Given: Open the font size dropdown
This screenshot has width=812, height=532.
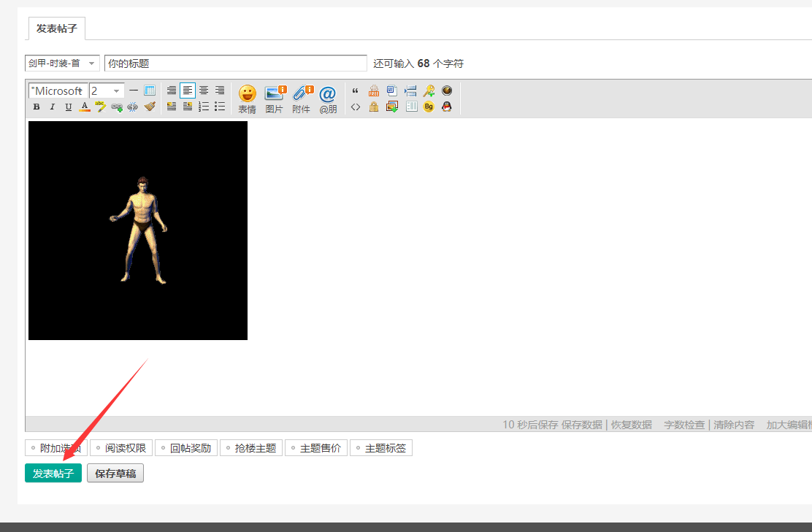Looking at the screenshot, I should [x=107, y=90].
